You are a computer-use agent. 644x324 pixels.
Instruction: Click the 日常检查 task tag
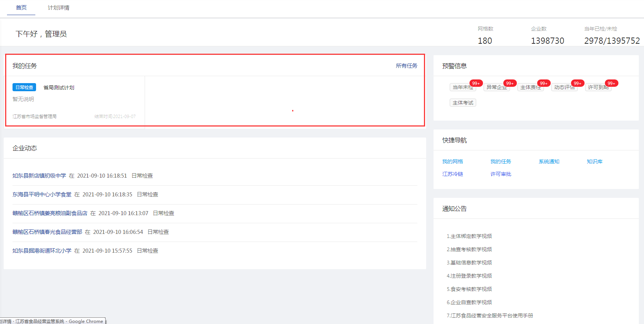(24, 87)
